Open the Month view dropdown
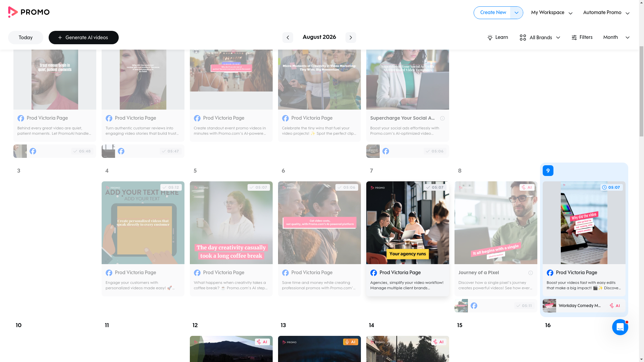 (616, 38)
